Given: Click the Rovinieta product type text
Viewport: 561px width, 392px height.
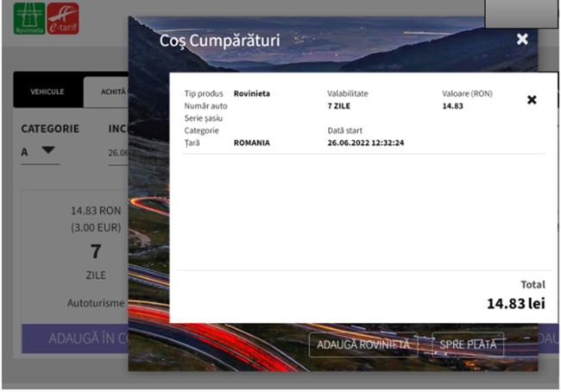Looking at the screenshot, I should point(253,93).
